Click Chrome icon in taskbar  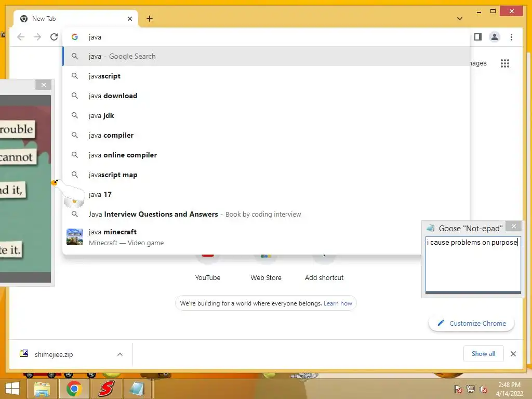(x=74, y=389)
